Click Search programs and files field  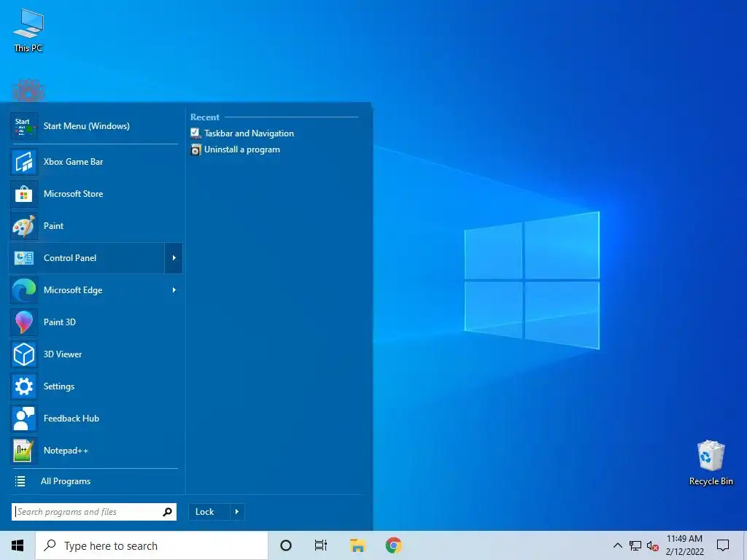[x=94, y=512]
